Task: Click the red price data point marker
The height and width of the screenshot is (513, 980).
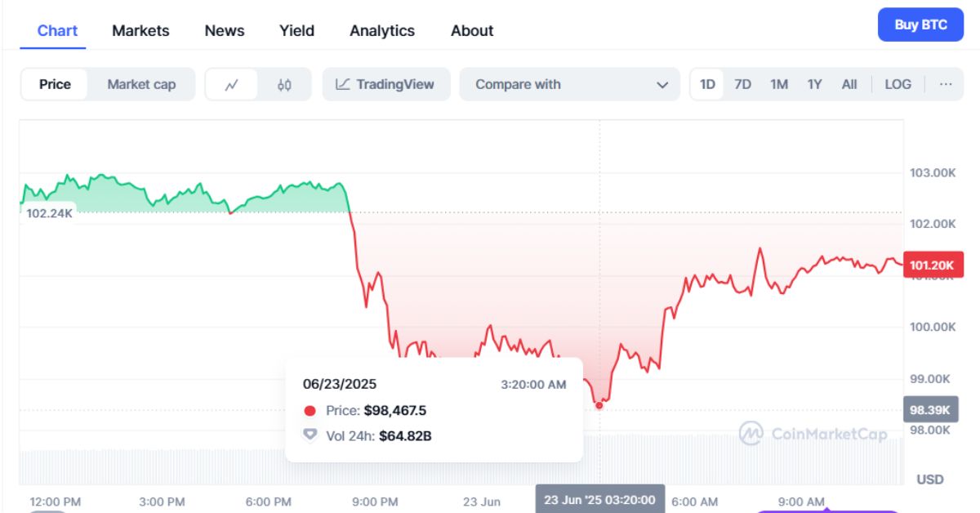Action: click(599, 404)
